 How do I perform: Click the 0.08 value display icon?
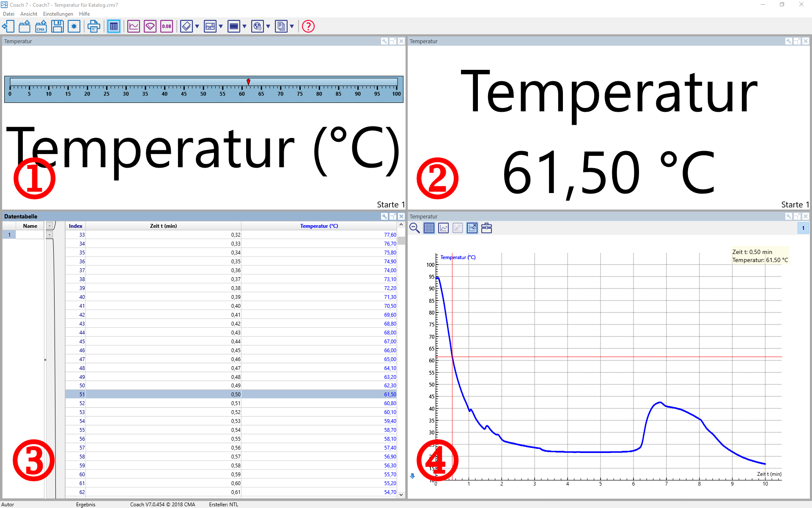pyautogui.click(x=167, y=26)
